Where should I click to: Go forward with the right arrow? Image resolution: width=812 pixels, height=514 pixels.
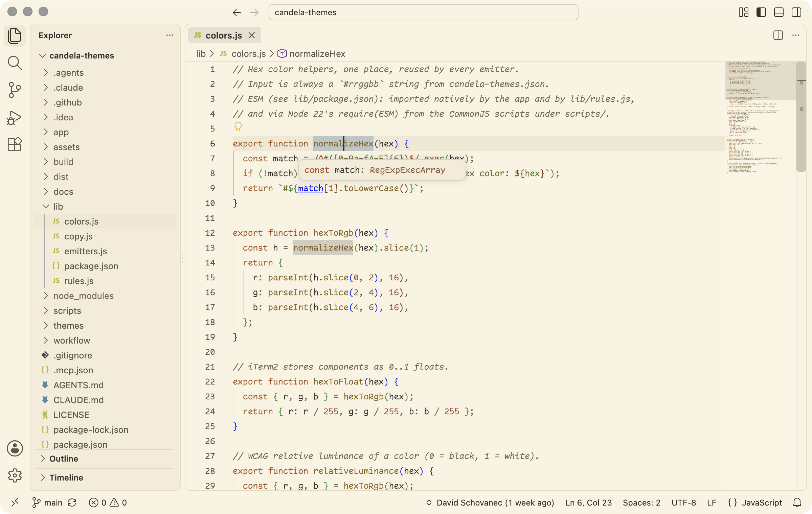(x=254, y=13)
